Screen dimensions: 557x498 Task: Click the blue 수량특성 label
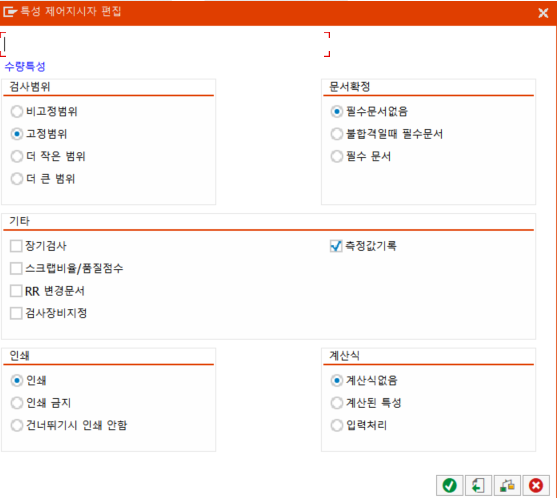(x=25, y=66)
